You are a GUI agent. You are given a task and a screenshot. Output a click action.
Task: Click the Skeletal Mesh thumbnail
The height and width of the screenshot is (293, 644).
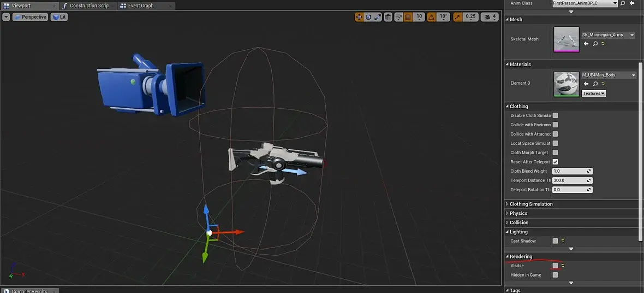pyautogui.click(x=567, y=39)
